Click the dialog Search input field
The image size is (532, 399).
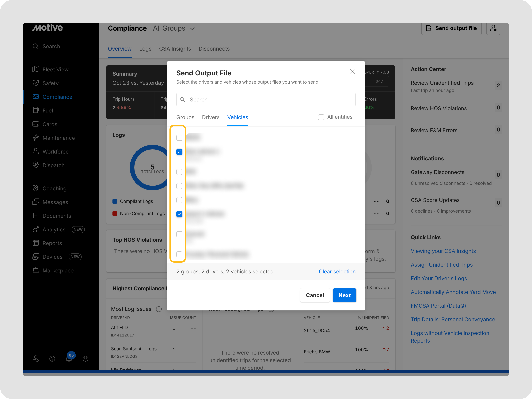[266, 100]
